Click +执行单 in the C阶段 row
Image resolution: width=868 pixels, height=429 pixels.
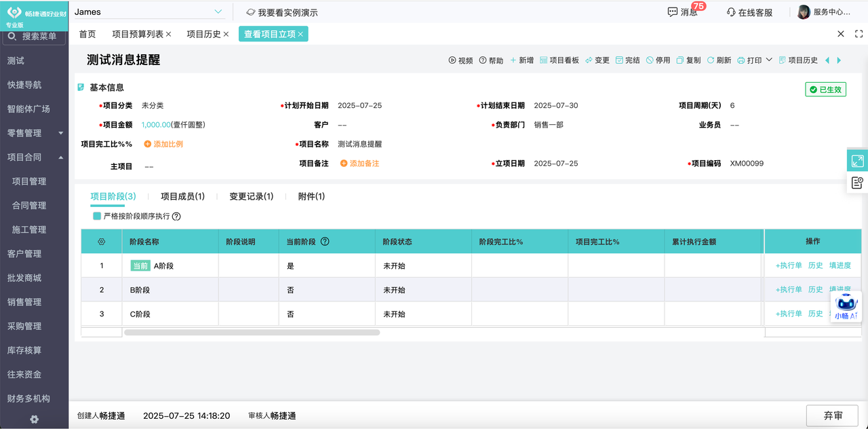point(789,314)
